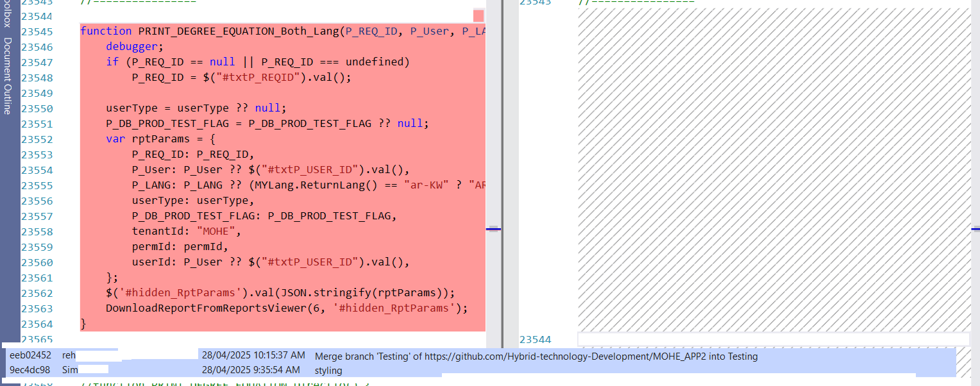Click the P_DB_PROD_TEST_FLAG ?? null assignment line
This screenshot has width=980, height=386.
pyautogui.click(x=267, y=124)
